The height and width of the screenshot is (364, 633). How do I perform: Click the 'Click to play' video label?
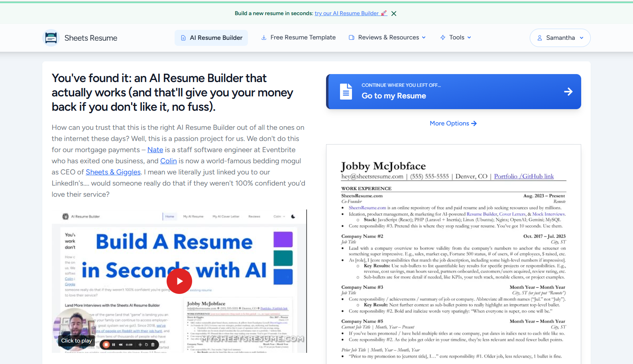tap(77, 341)
